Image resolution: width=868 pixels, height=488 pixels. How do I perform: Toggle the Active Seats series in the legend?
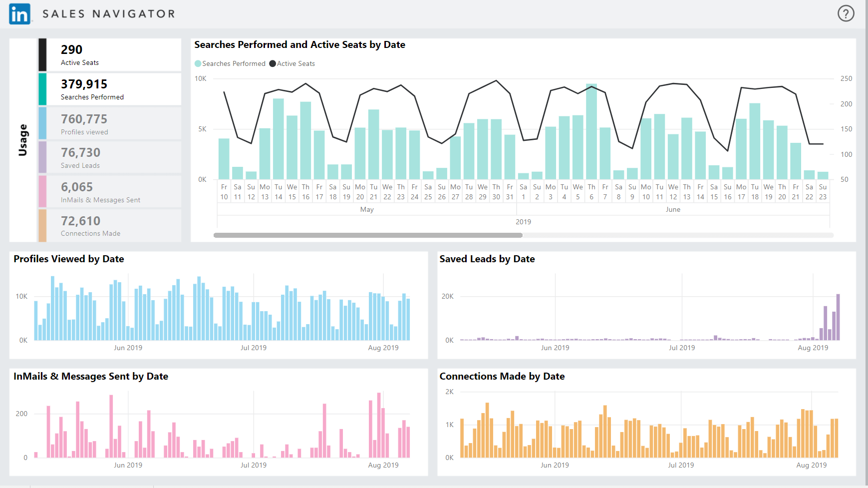click(296, 63)
